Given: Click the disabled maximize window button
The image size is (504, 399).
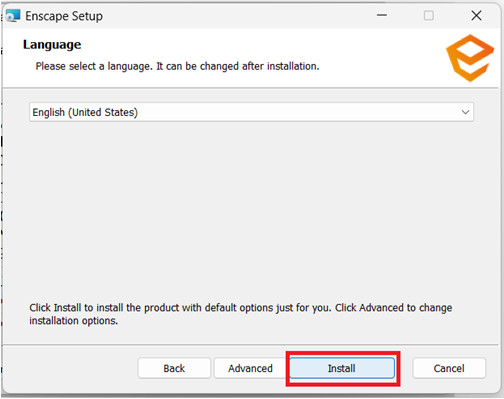Looking at the screenshot, I should pos(429,15).
